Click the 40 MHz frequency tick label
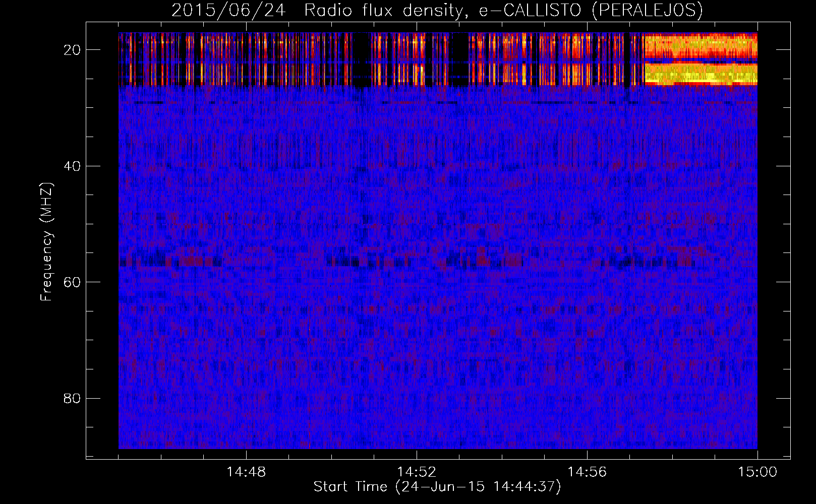The height and width of the screenshot is (504, 816). [72, 166]
